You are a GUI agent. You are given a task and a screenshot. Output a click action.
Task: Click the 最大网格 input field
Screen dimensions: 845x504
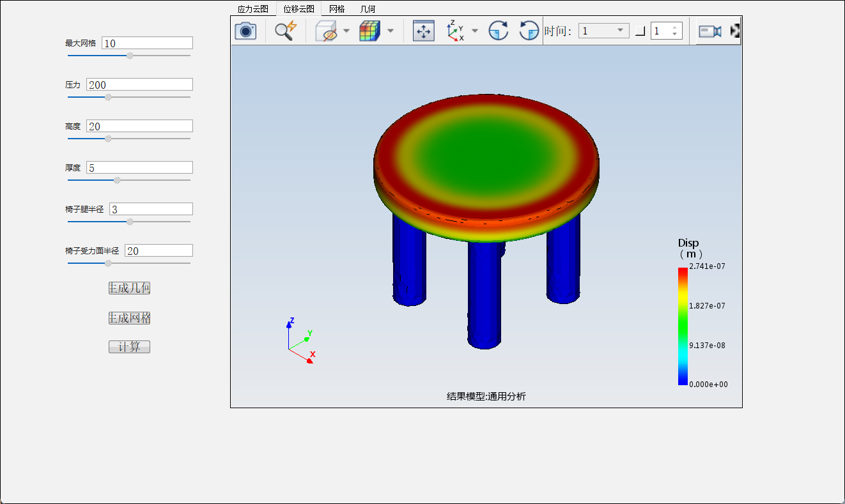pyautogui.click(x=147, y=43)
